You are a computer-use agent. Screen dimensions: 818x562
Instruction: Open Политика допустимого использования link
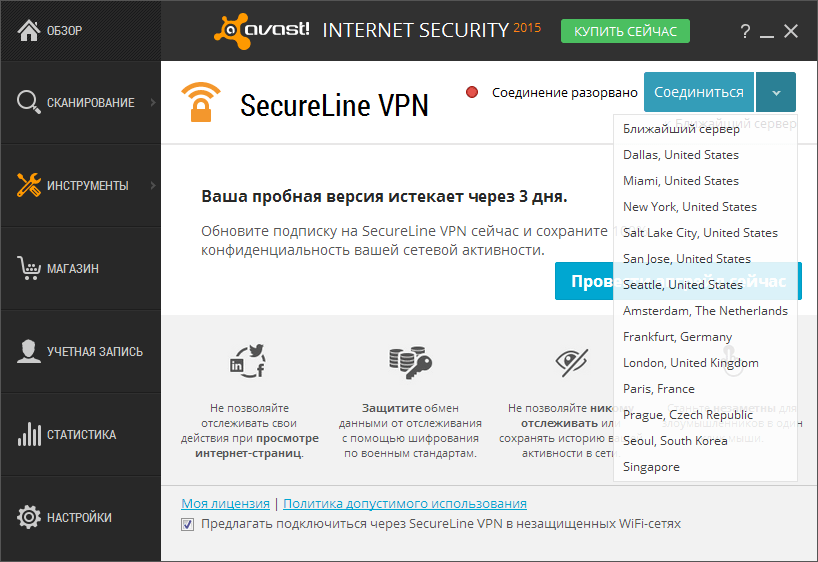coord(405,504)
